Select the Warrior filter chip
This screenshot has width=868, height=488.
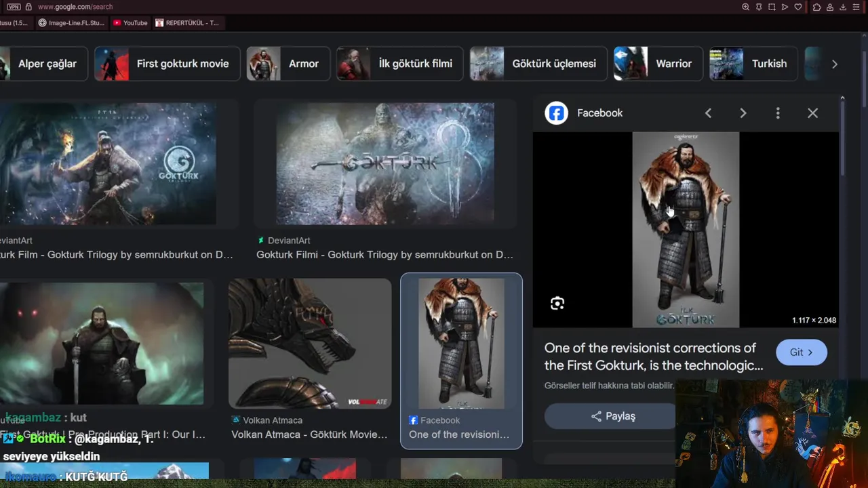pos(658,64)
